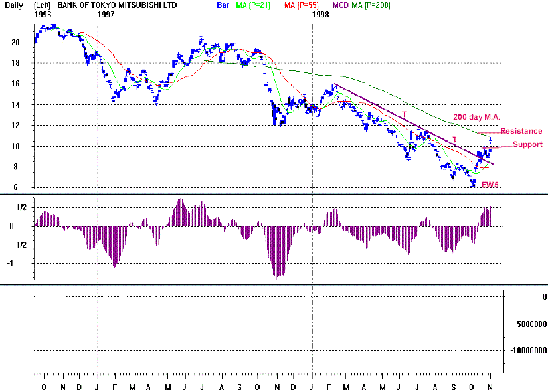
Task: Click the "1/2" MACD axis label
Action: 21,207
